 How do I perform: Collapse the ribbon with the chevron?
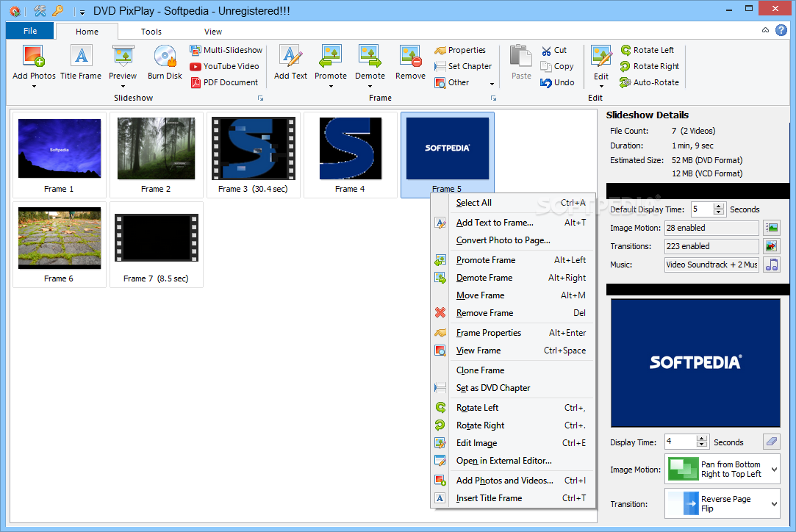[766, 30]
